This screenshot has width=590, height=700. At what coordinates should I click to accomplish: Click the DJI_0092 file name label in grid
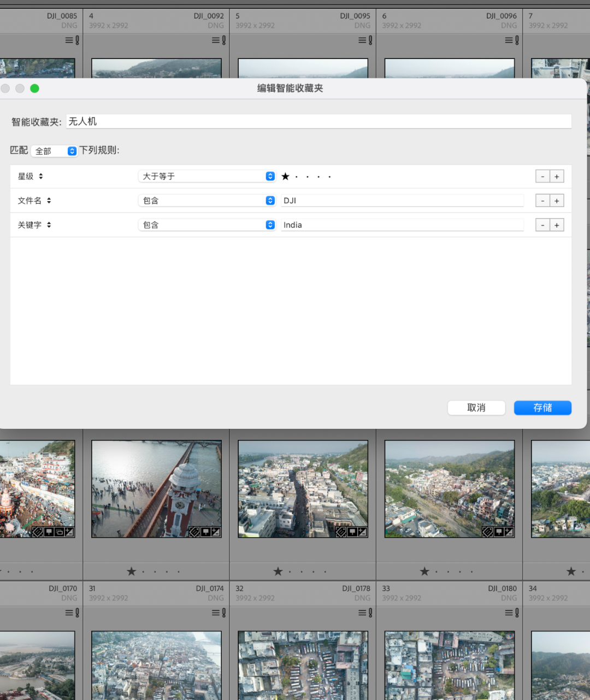pos(209,16)
